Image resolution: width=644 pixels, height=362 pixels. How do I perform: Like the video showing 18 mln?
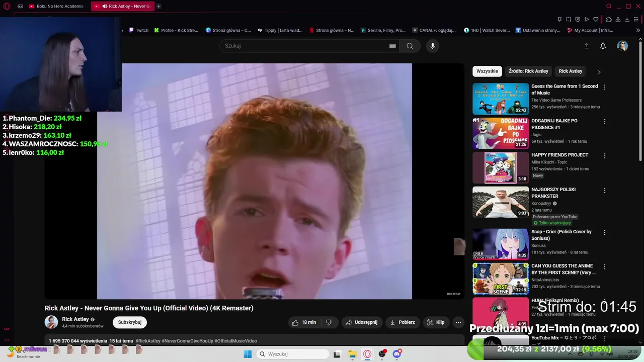pos(304,322)
